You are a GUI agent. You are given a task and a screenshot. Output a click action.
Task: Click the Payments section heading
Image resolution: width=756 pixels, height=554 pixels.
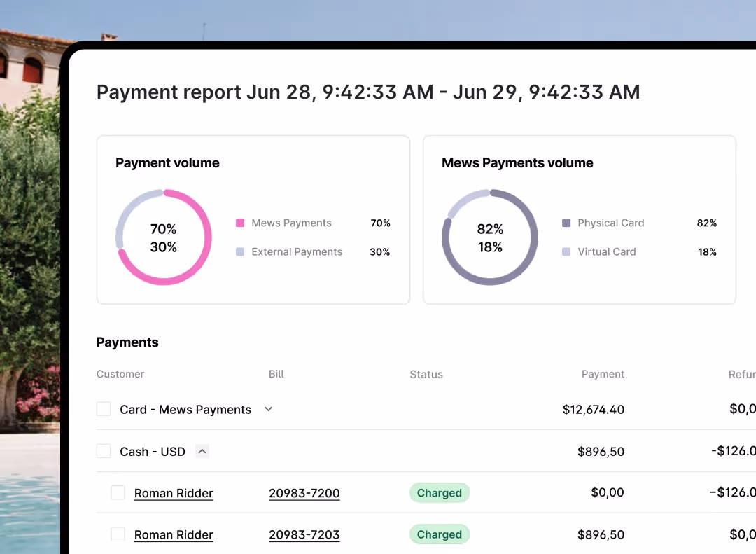tap(127, 342)
